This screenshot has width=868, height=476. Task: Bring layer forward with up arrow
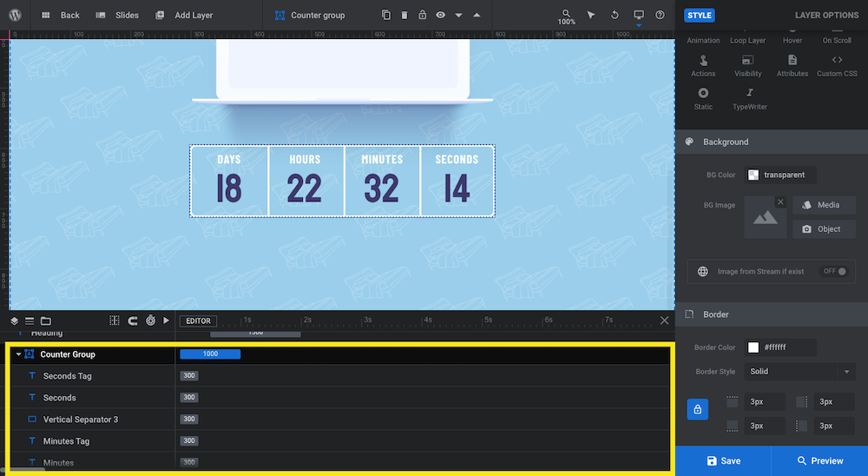pos(477,15)
